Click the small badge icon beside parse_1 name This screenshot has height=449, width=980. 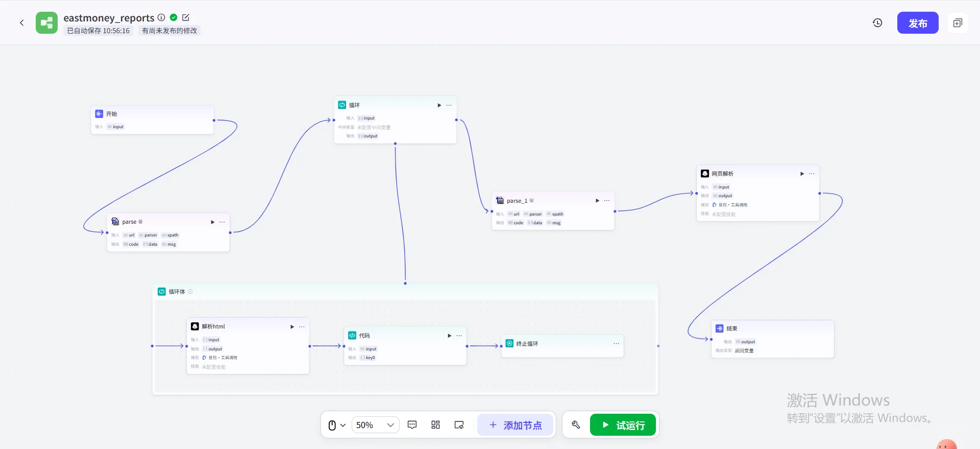tap(532, 201)
